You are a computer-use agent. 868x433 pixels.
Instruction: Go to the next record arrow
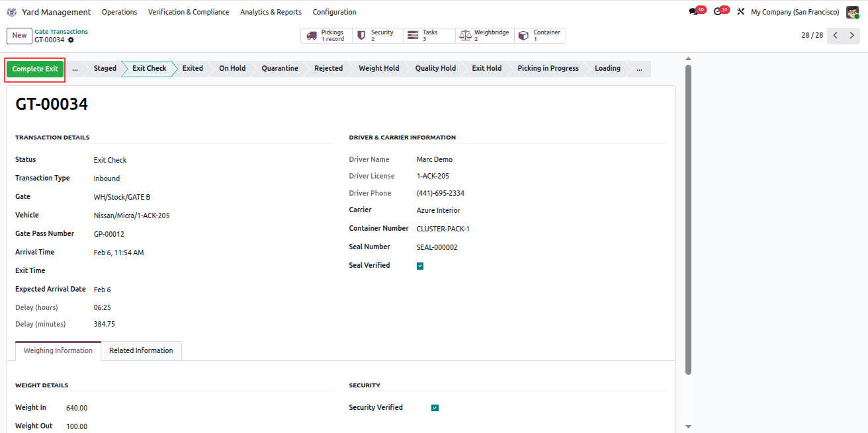pyautogui.click(x=852, y=36)
